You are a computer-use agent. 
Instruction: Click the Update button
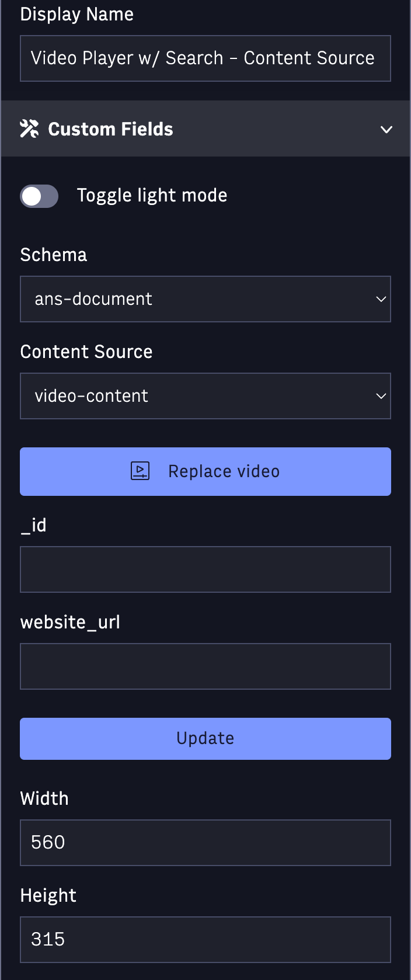[206, 739]
